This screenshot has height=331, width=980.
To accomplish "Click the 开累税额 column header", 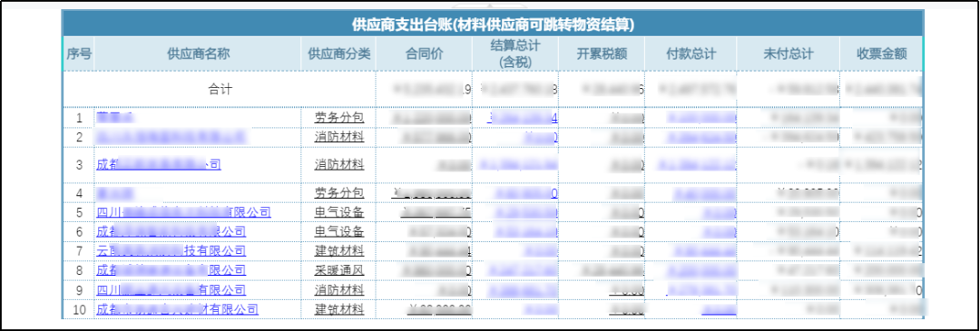I will point(602,54).
